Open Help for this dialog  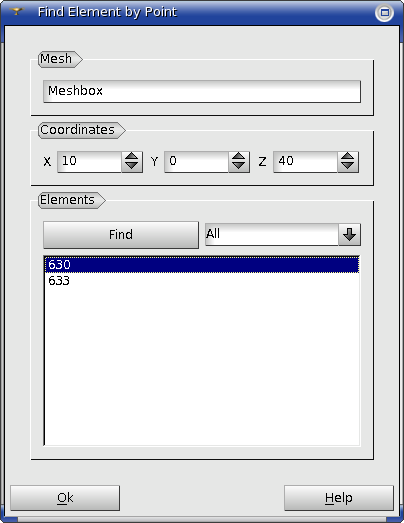(339, 498)
